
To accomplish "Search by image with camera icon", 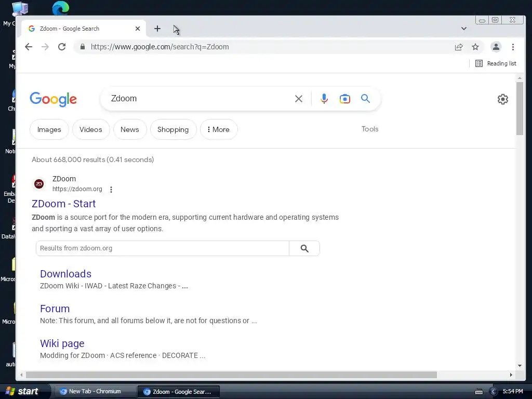I will (x=345, y=99).
